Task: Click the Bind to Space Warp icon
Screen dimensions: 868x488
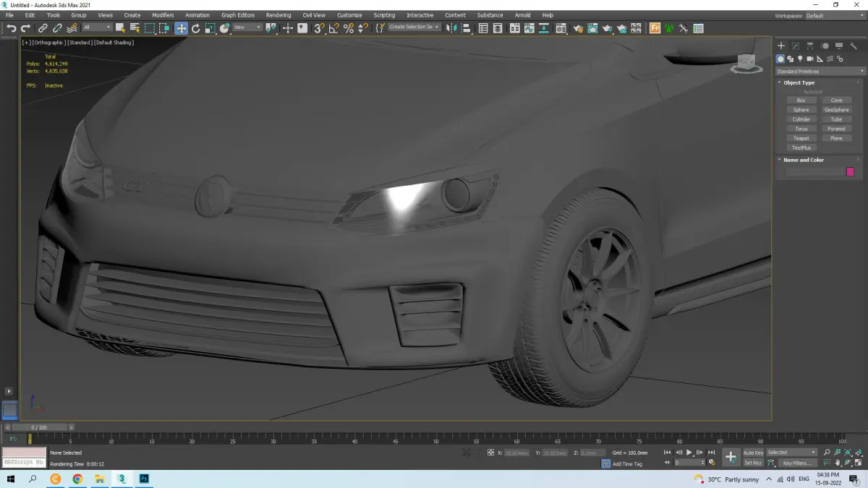Action: point(72,28)
